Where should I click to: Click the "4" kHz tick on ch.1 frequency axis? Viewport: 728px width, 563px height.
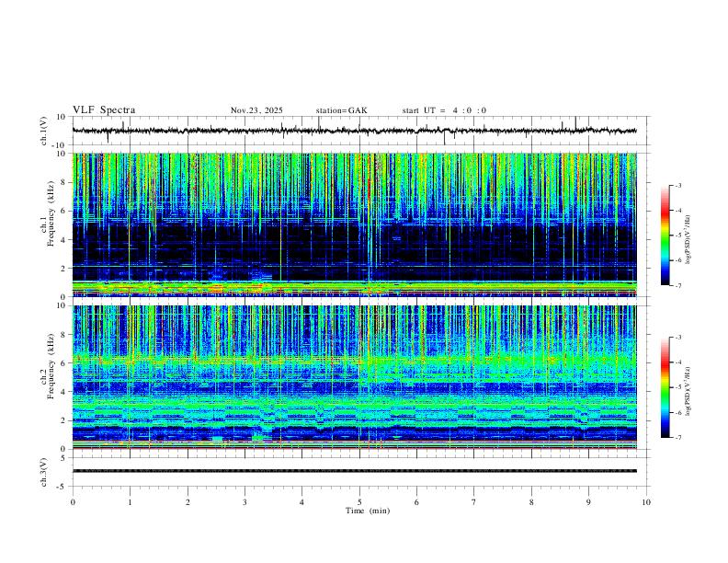(63, 240)
